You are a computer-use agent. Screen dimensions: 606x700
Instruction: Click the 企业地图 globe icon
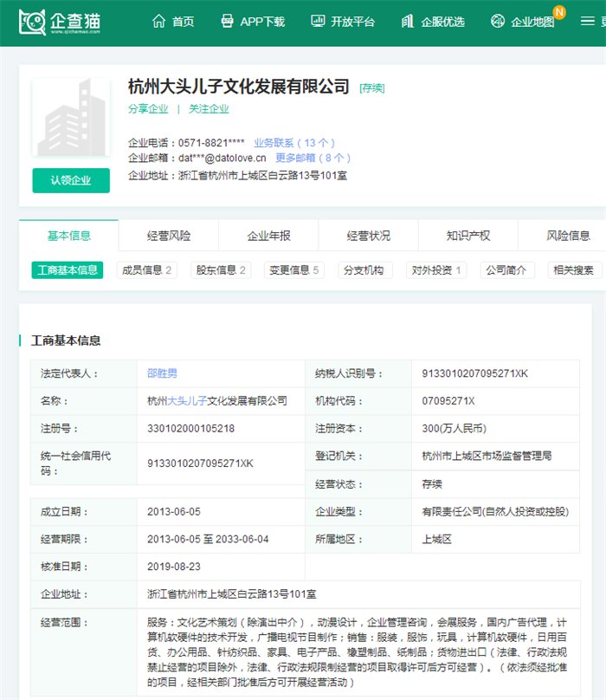pos(498,22)
